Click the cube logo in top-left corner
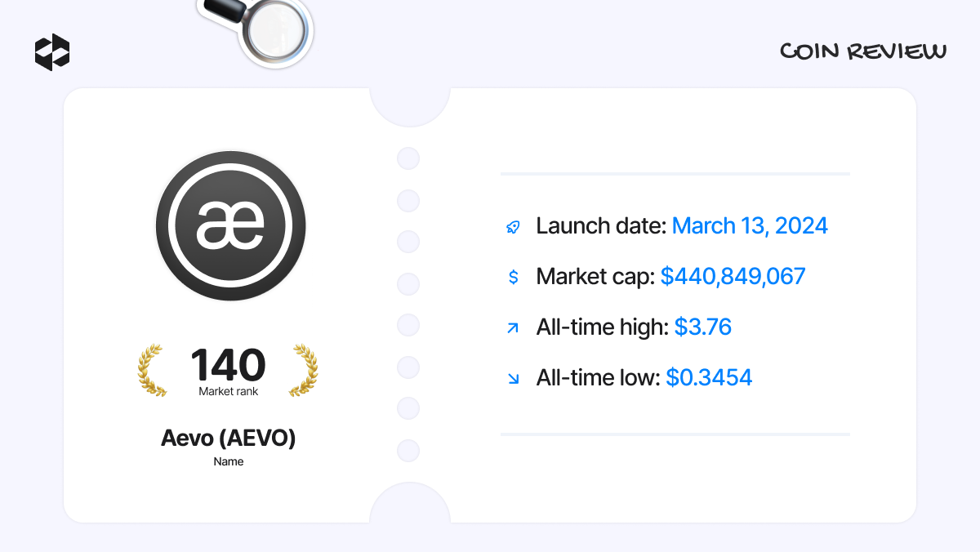 click(52, 52)
